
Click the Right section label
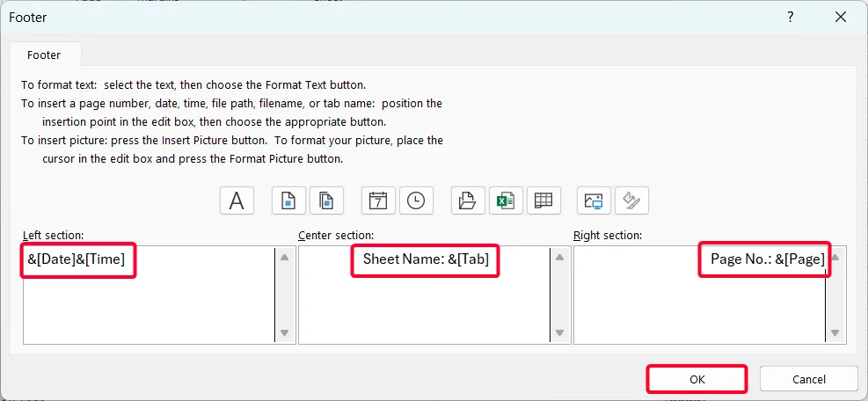[x=608, y=235]
